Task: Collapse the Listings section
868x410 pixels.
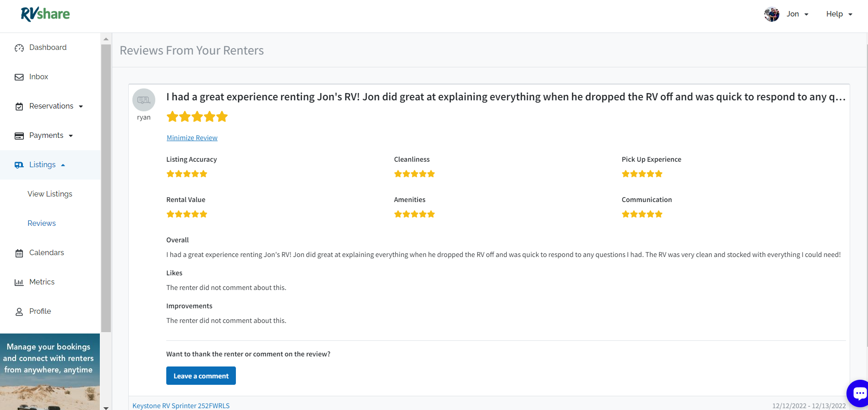Action: point(63,164)
